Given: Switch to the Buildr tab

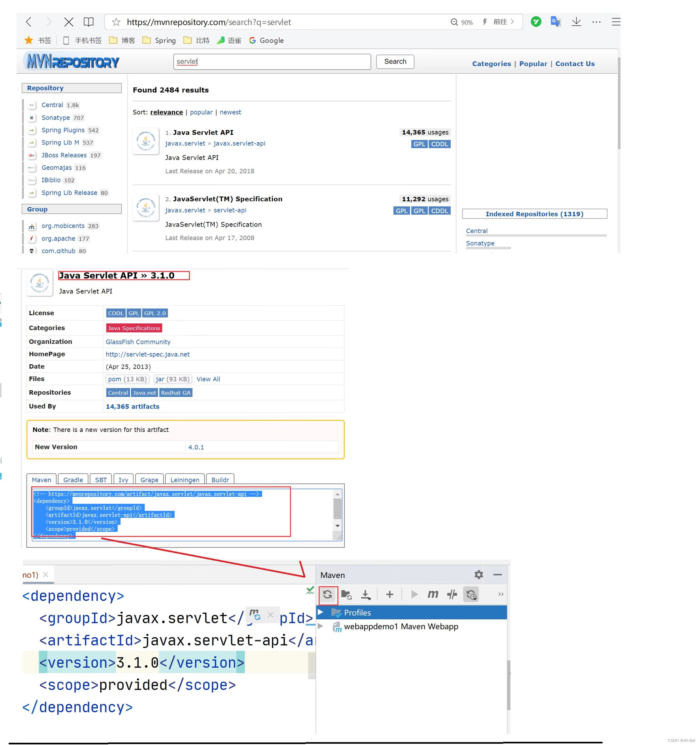Looking at the screenshot, I should pos(220,480).
